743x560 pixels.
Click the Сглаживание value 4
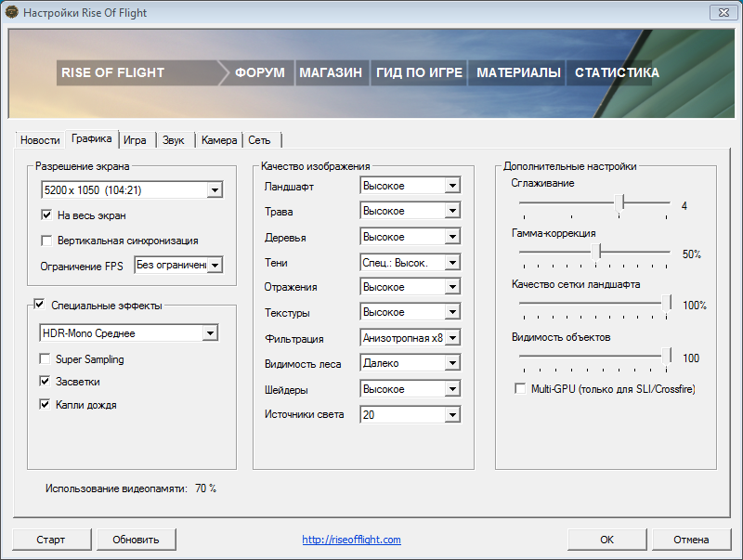coord(684,205)
